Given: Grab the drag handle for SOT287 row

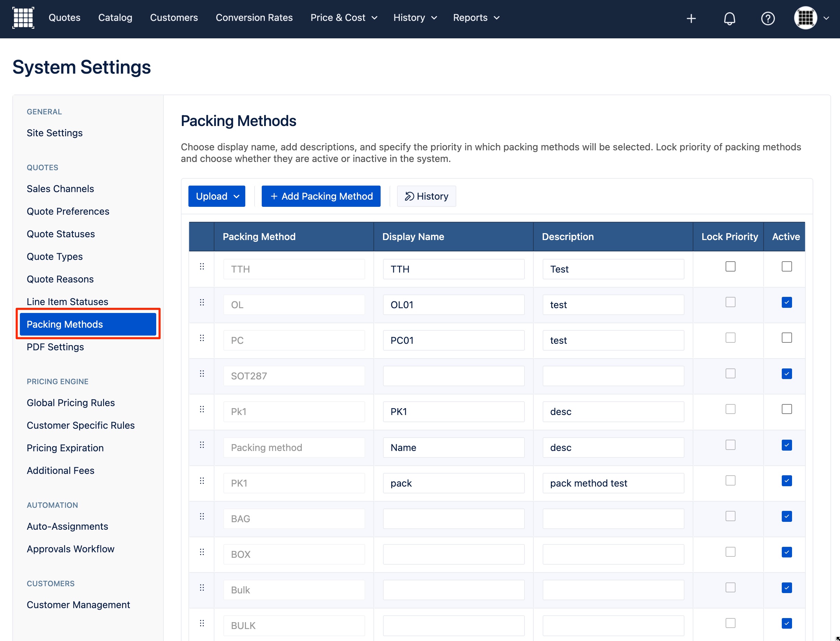Looking at the screenshot, I should click(202, 374).
